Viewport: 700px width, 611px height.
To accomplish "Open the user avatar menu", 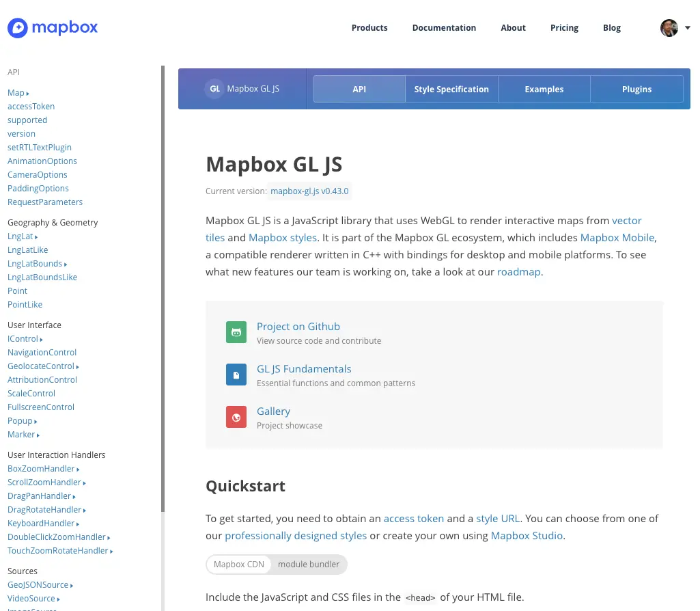I will click(x=669, y=28).
